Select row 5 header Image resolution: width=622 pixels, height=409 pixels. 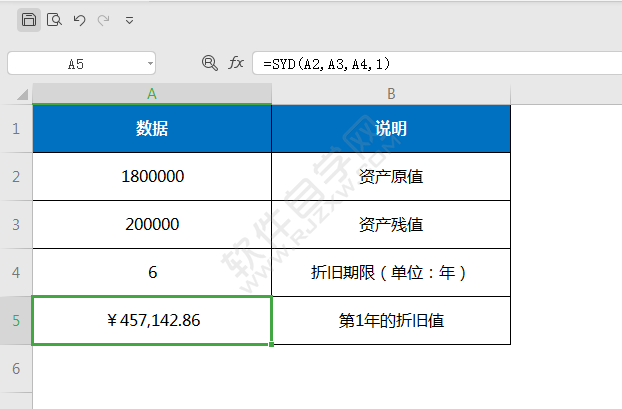click(16, 321)
